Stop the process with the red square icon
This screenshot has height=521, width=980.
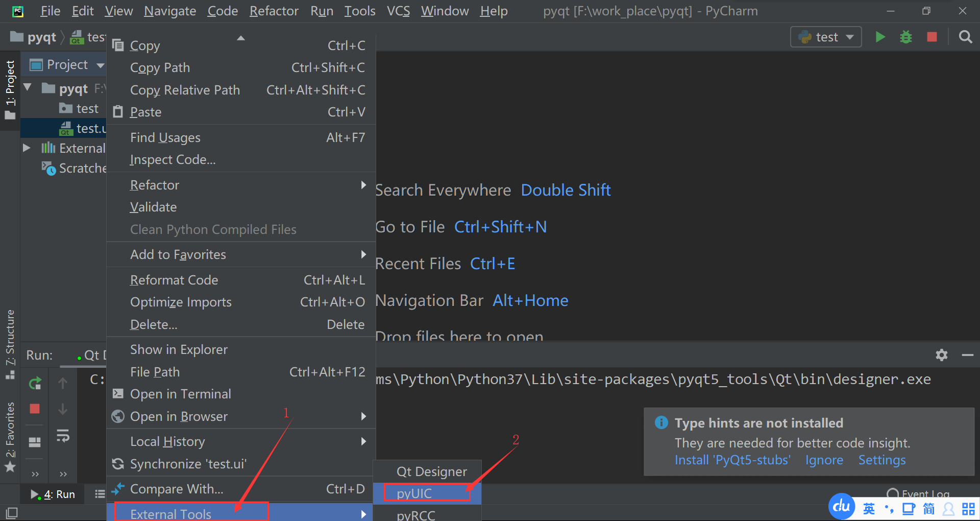tap(932, 37)
